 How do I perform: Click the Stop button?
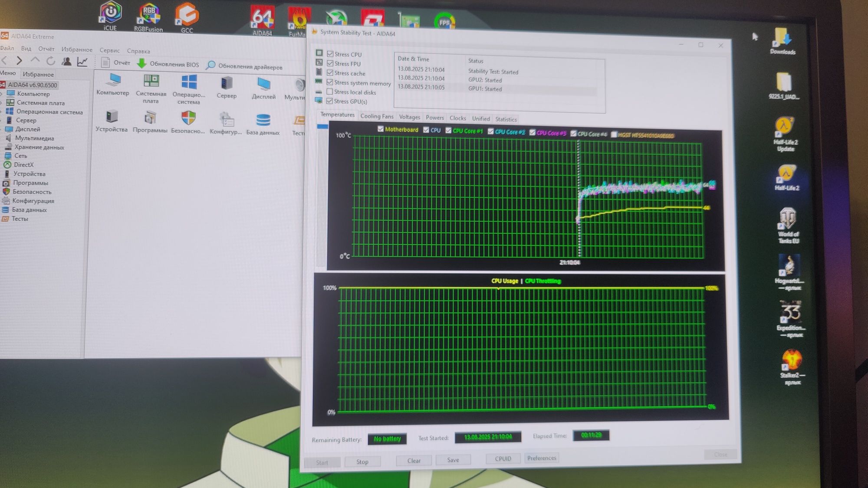pos(362,462)
